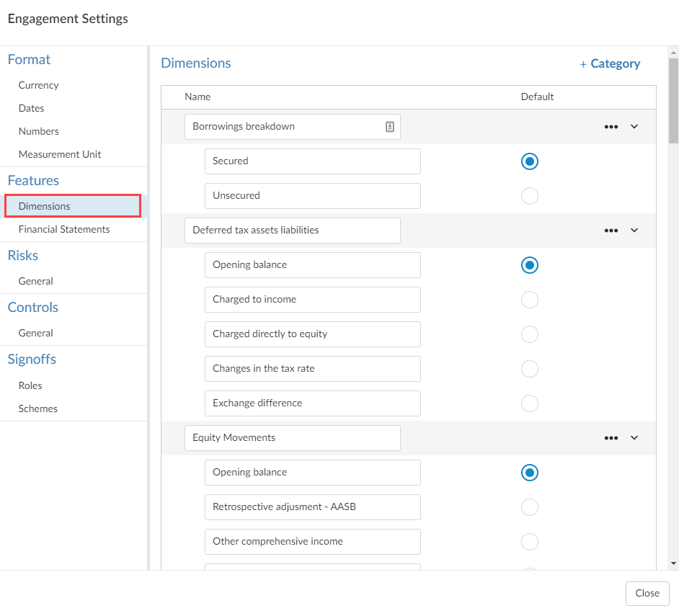Go to Financial Statements settings

pos(64,229)
